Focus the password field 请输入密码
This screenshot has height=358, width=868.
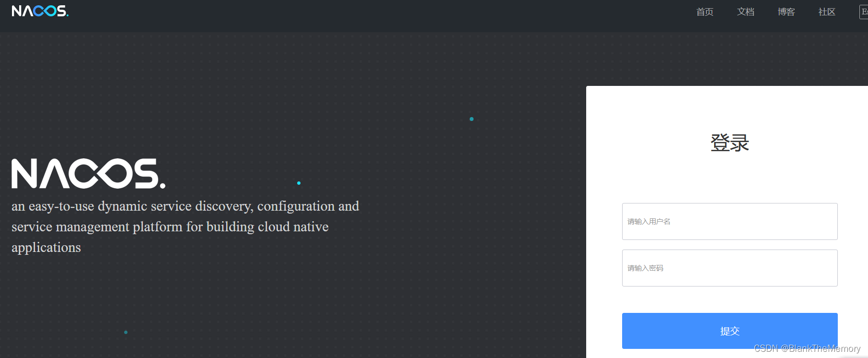pyautogui.click(x=729, y=268)
